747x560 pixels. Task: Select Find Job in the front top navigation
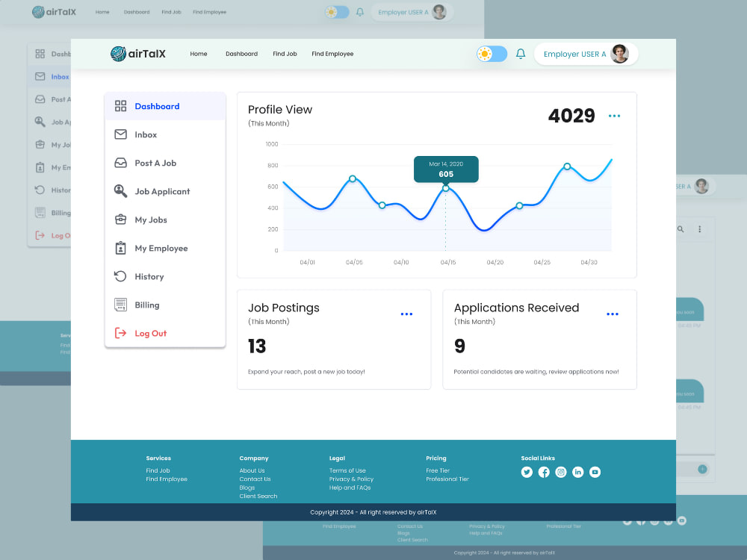click(x=285, y=54)
